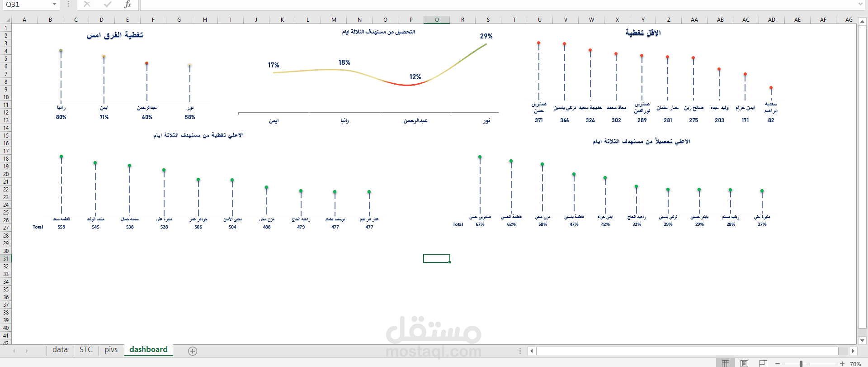Open the Insert Function fx dialog
The width and height of the screenshot is (868, 367).
tap(128, 5)
